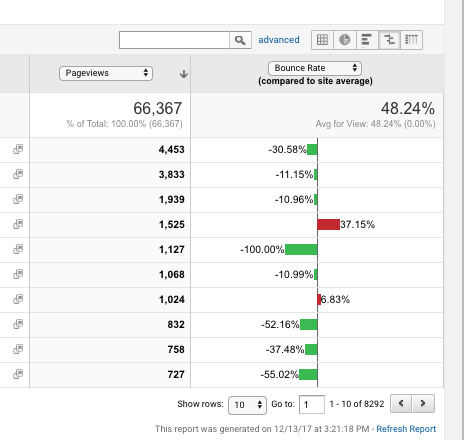
Task: Select the Comparison view icon
Action: [x=389, y=40]
